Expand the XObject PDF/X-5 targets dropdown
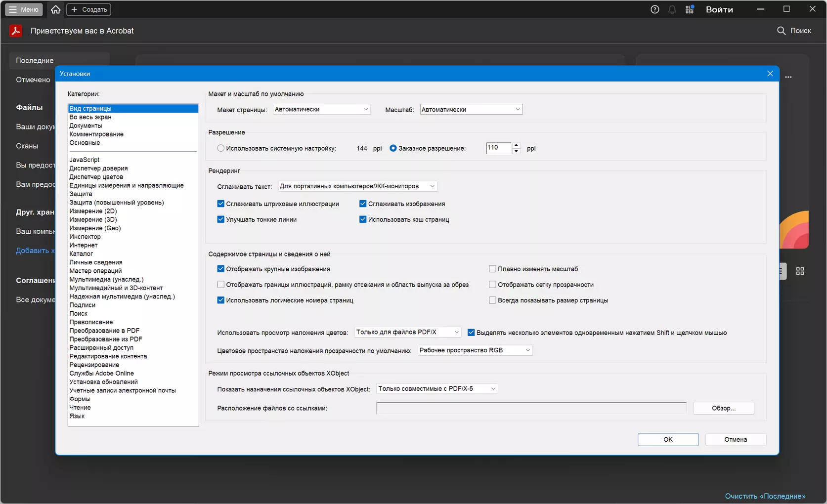Image resolution: width=827 pixels, height=504 pixels. (437, 389)
